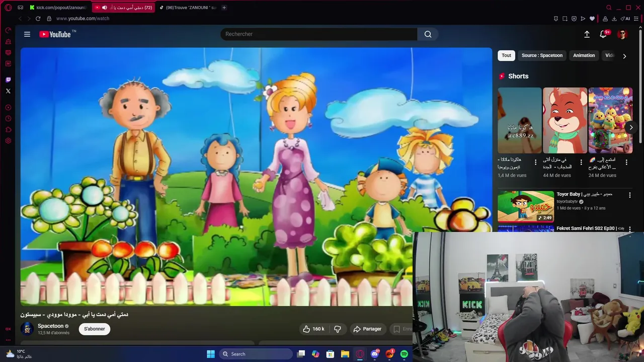Reload the page with refresh icon
The width and height of the screenshot is (644, 362).
tap(38, 19)
